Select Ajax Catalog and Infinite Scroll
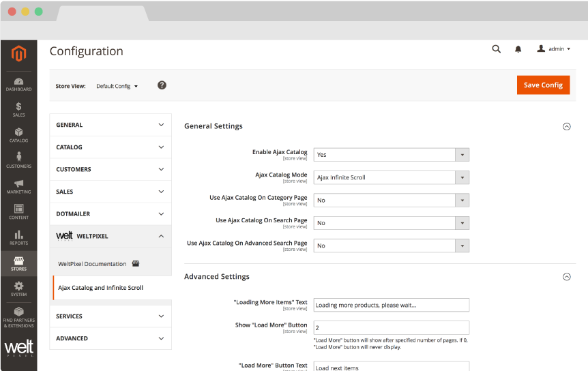The image size is (588, 371). click(101, 288)
